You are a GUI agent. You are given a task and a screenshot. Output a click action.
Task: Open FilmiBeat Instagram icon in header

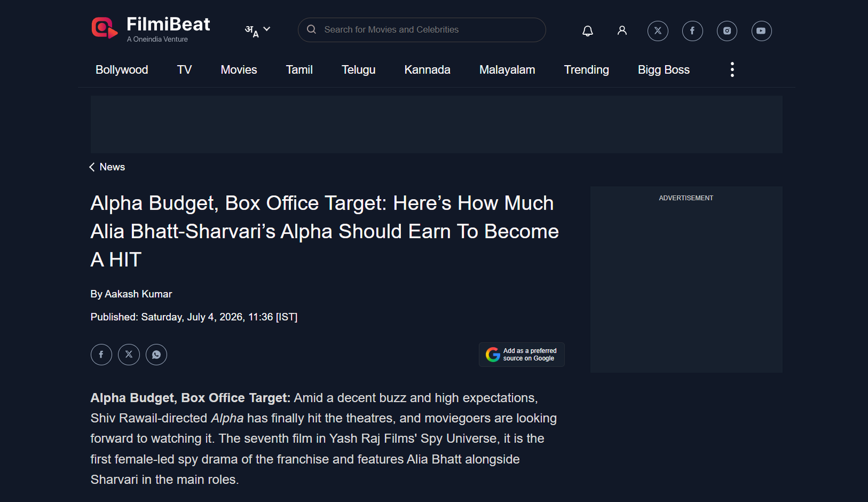coord(727,31)
